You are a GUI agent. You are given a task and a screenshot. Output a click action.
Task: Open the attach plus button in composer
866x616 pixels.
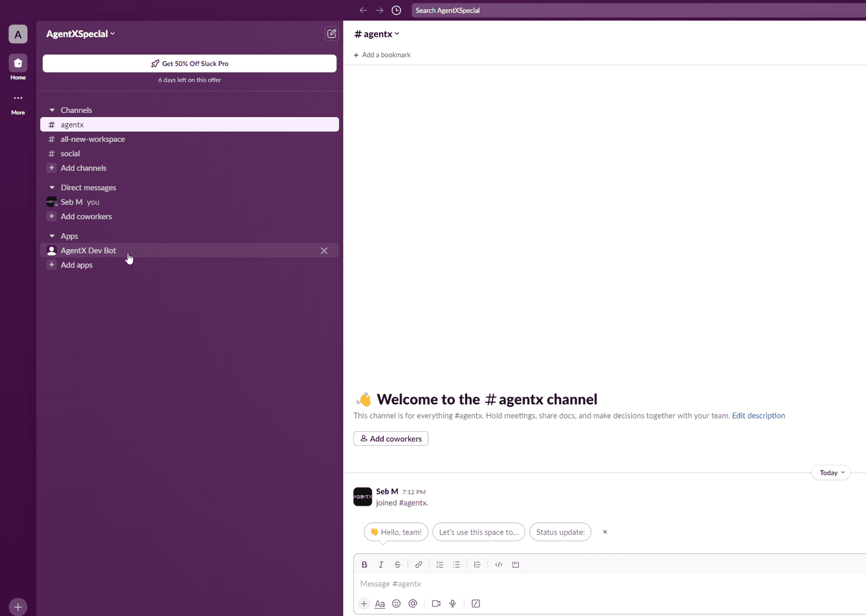[x=364, y=603]
